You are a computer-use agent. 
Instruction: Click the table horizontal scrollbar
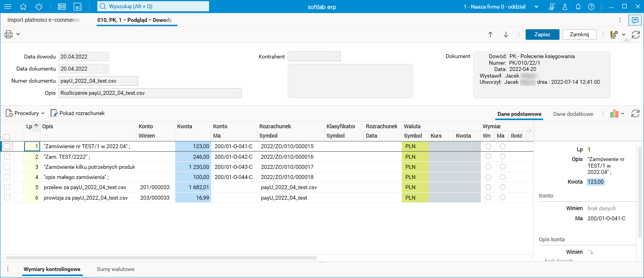161,258
